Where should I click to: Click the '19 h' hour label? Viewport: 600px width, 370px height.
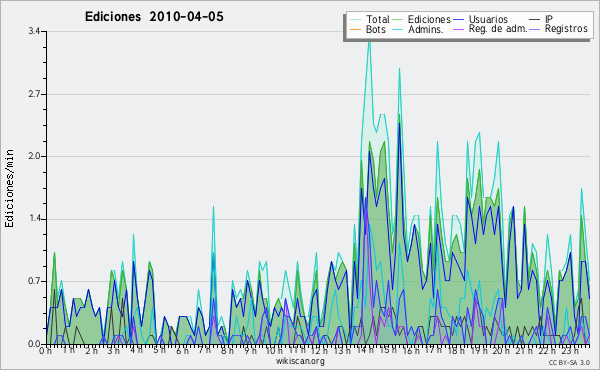pyautogui.click(x=479, y=351)
